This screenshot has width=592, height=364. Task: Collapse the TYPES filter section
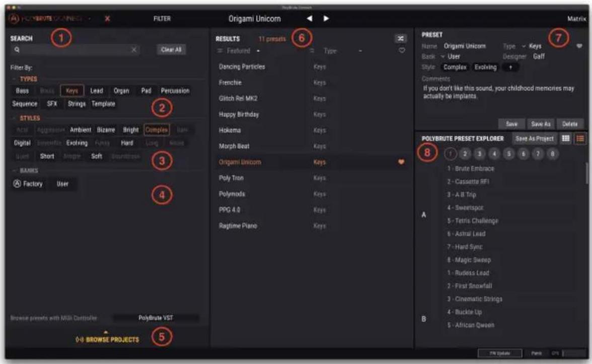[25, 79]
